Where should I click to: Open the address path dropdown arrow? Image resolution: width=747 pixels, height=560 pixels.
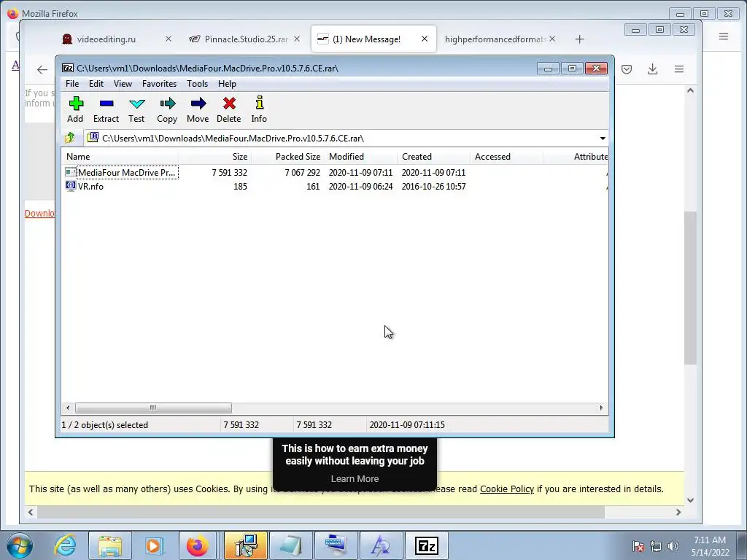603,138
